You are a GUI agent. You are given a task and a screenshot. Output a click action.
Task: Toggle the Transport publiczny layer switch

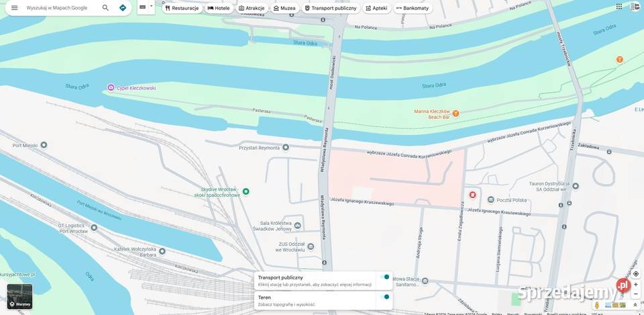point(384,277)
